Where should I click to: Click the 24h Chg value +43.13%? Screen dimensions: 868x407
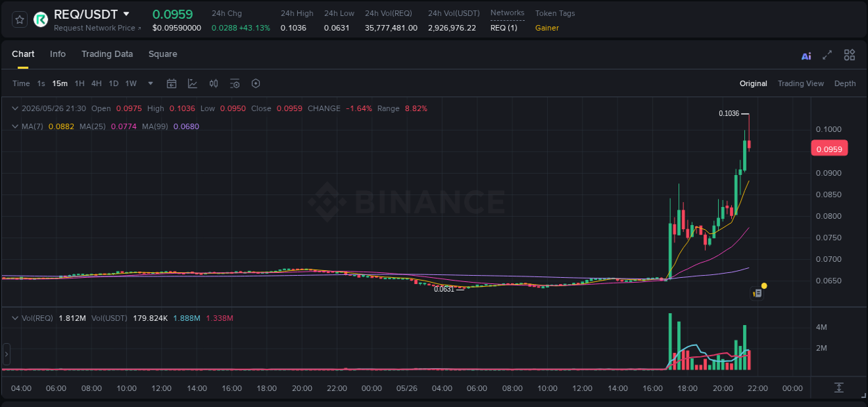[254, 28]
